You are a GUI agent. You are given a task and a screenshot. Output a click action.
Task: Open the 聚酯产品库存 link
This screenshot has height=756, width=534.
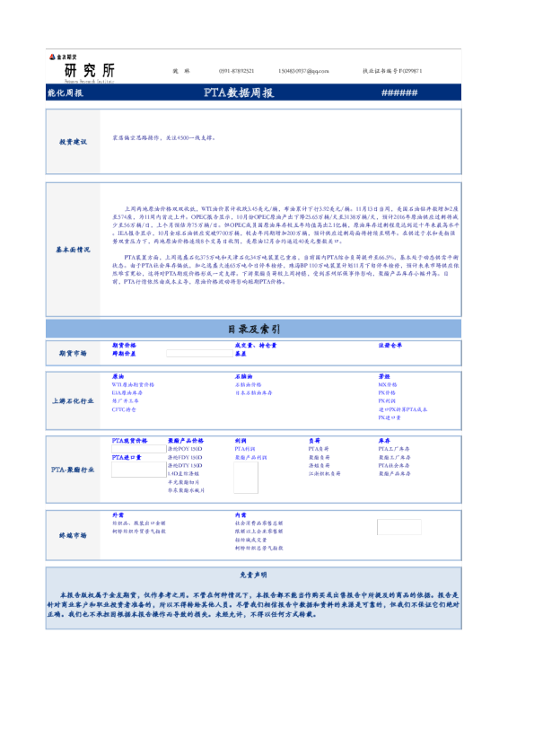[395, 473]
